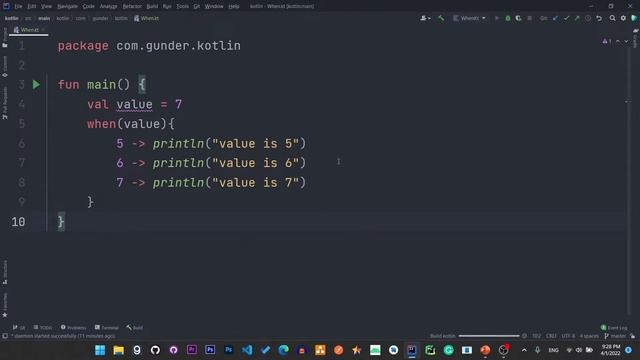Open the Edit menu

click(x=31, y=7)
